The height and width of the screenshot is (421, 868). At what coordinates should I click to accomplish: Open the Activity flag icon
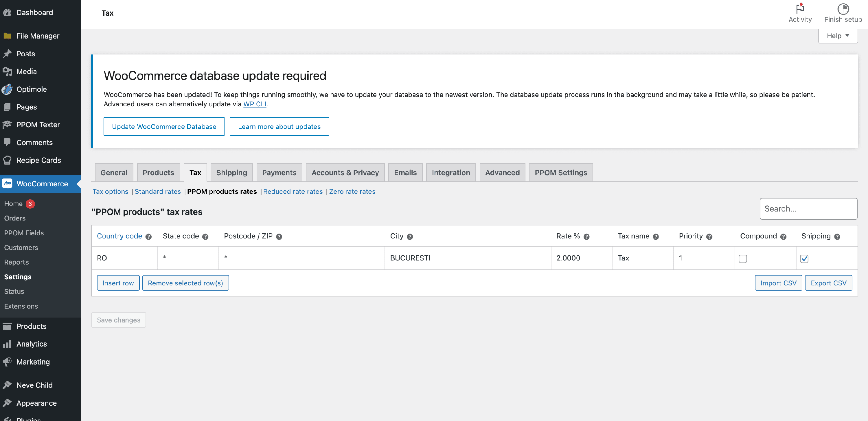(800, 8)
